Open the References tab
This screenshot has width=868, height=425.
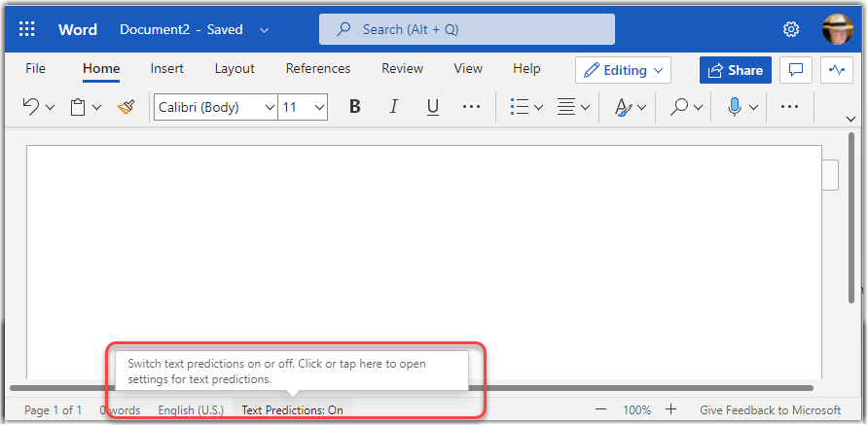pos(317,69)
